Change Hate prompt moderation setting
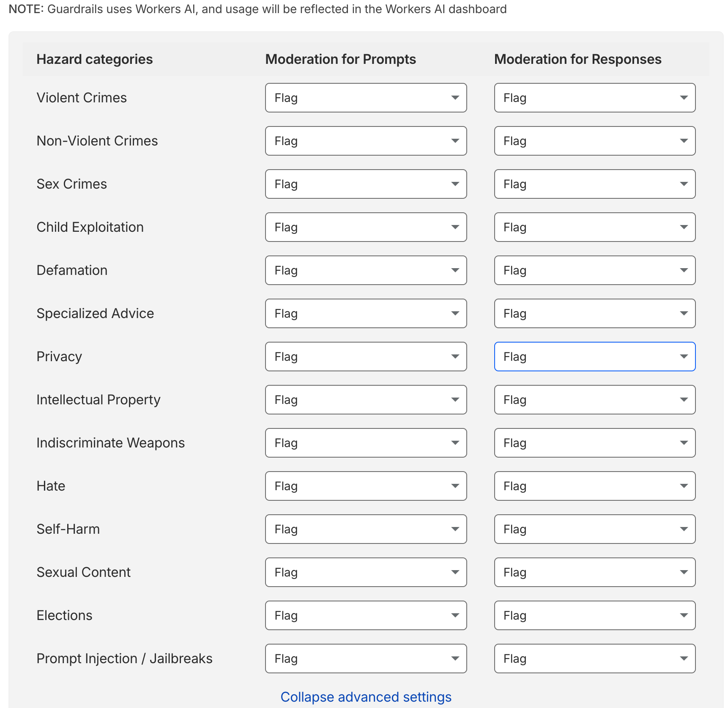This screenshot has height=708, width=728. 366,486
